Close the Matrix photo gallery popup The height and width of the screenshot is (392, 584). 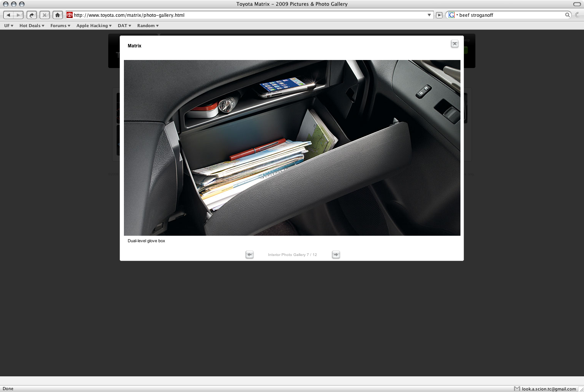455,44
